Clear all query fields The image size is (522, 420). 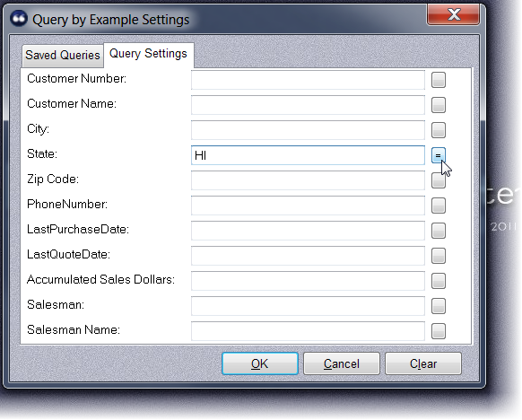tap(423, 363)
